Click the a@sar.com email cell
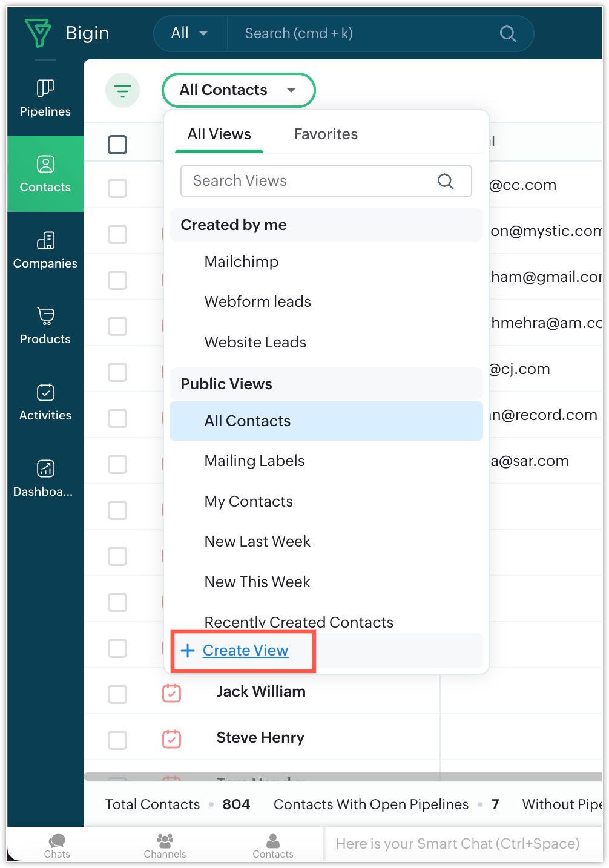Image resolution: width=609 pixels, height=868 pixels. (x=530, y=461)
